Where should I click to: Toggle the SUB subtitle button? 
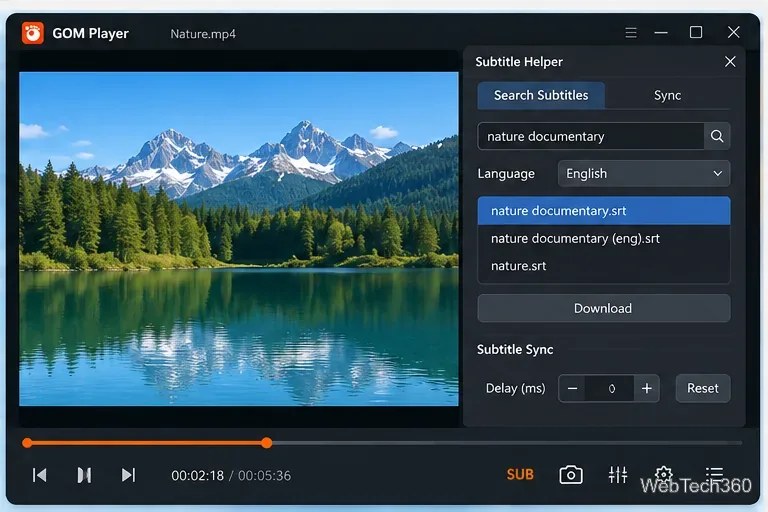point(520,474)
